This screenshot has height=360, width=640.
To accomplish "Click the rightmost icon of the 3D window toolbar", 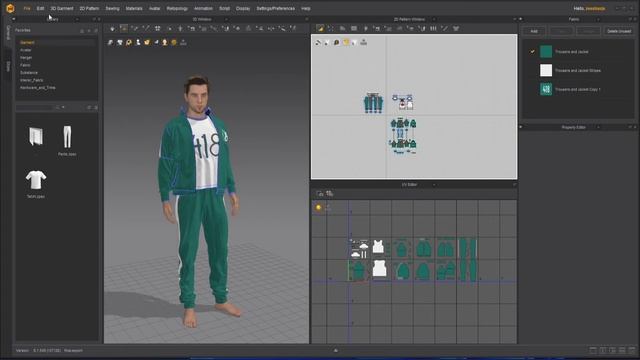I will [x=293, y=29].
